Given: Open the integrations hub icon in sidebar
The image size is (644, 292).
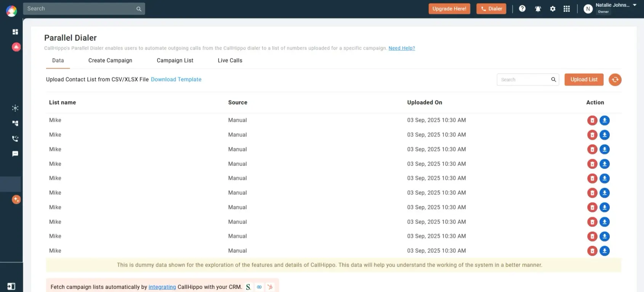Looking at the screenshot, I should pos(15,108).
